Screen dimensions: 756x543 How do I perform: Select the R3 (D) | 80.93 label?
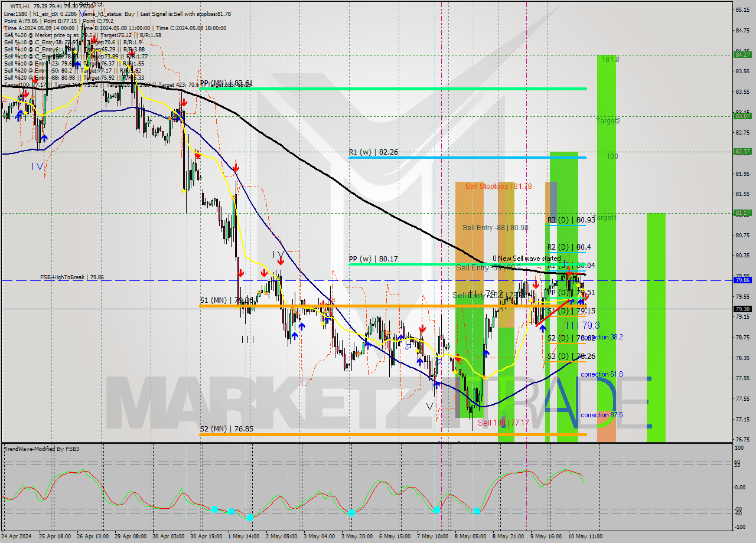click(x=571, y=220)
